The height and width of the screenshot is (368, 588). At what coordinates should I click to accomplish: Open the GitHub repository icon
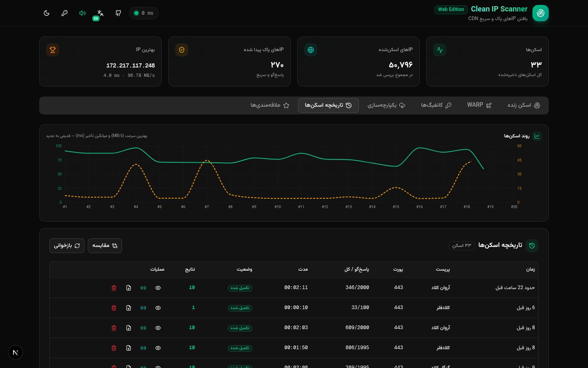click(118, 13)
